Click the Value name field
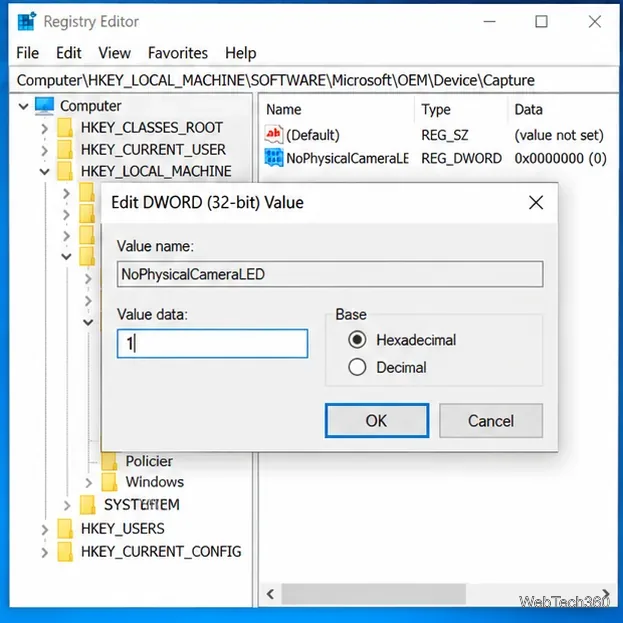Image resolution: width=623 pixels, height=623 pixels. [330, 274]
